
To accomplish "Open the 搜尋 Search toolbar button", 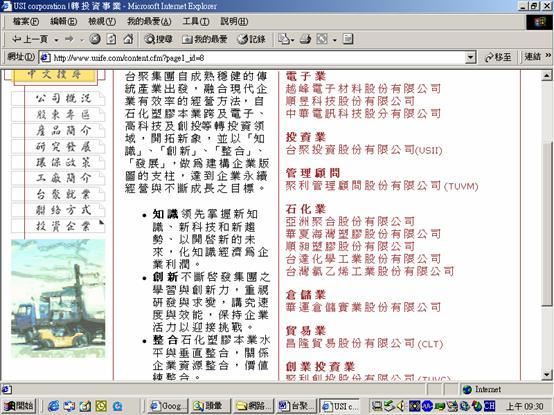I will click(x=158, y=39).
